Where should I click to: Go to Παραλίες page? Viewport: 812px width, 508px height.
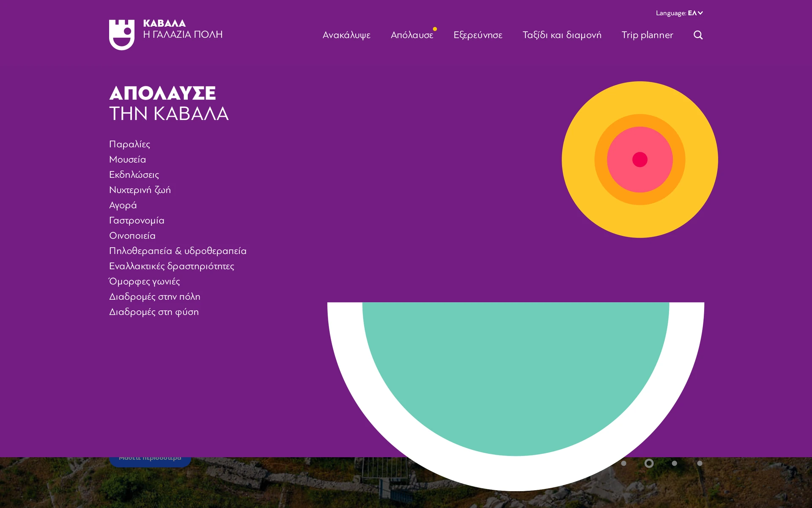(129, 144)
